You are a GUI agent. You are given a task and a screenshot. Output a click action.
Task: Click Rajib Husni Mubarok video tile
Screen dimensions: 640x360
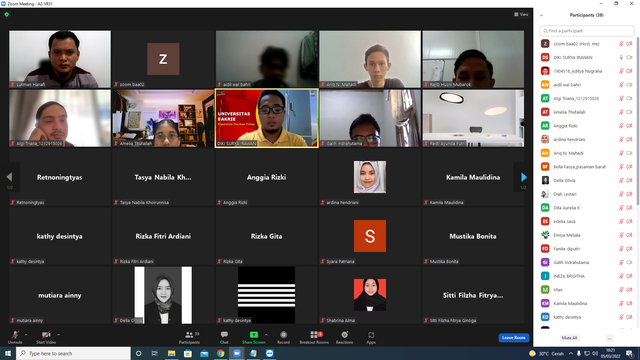[473, 59]
